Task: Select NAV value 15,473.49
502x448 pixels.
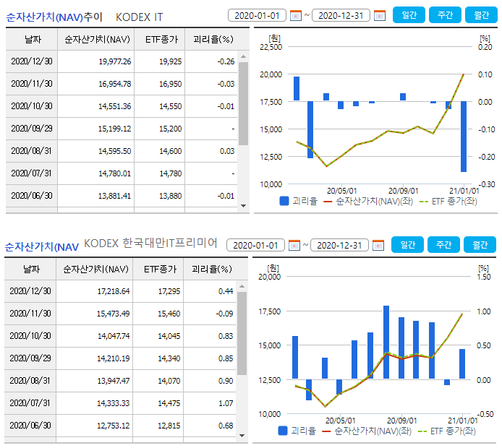Action: pos(114,314)
